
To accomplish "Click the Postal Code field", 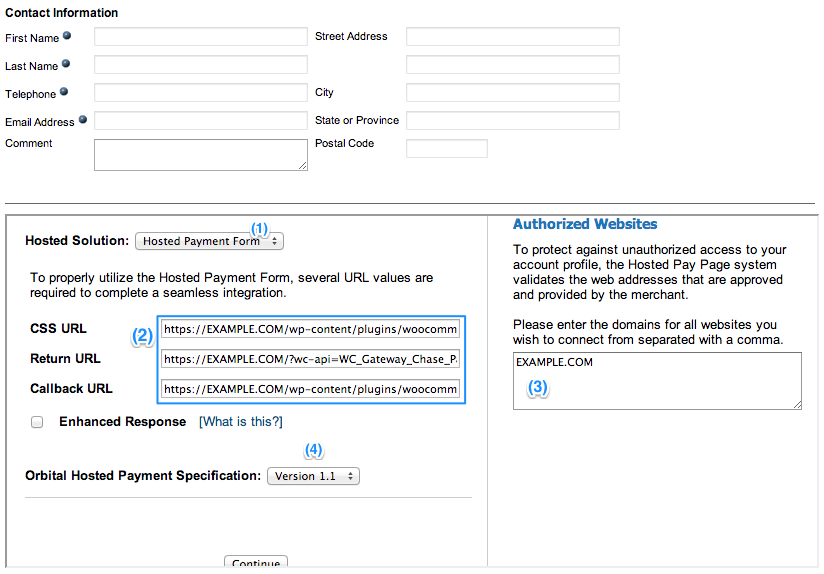I will tap(447, 148).
